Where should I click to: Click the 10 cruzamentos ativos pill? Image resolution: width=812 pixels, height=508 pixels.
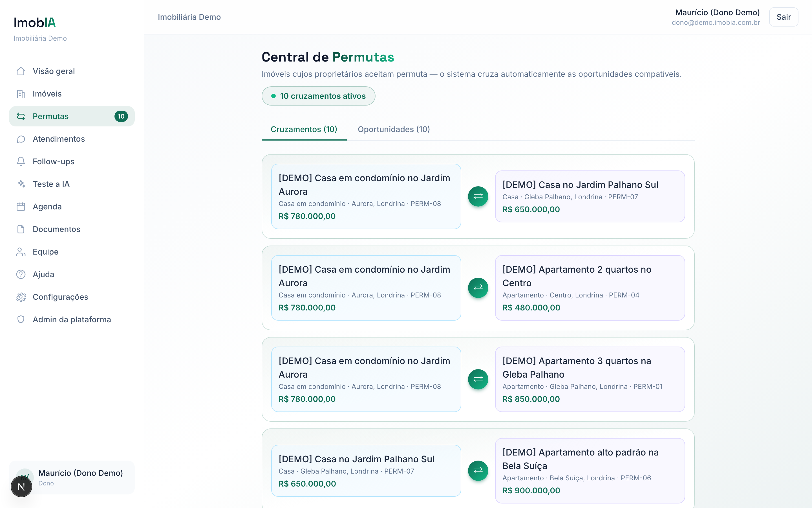[x=318, y=96]
